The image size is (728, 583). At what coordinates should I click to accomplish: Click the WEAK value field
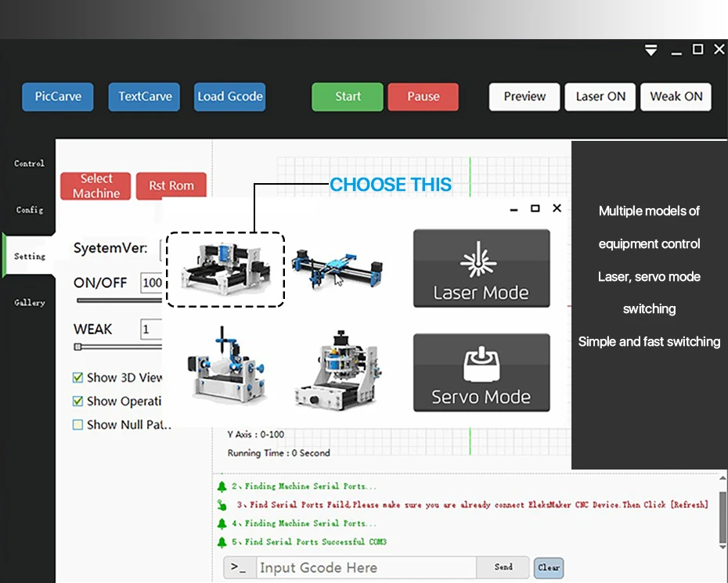pyautogui.click(x=151, y=329)
